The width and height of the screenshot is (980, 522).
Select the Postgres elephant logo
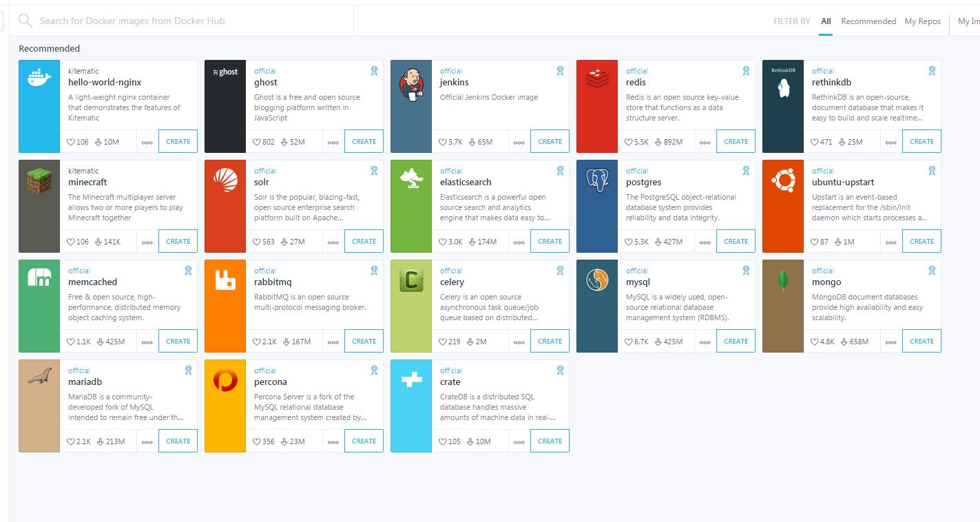click(597, 180)
